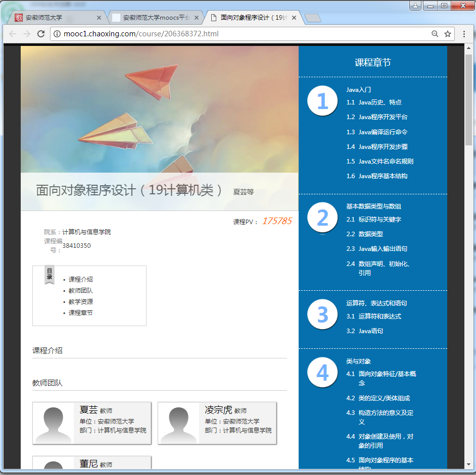Open lesson 2.2 数据类型
Image resolution: width=476 pixels, height=475 pixels.
tap(370, 234)
